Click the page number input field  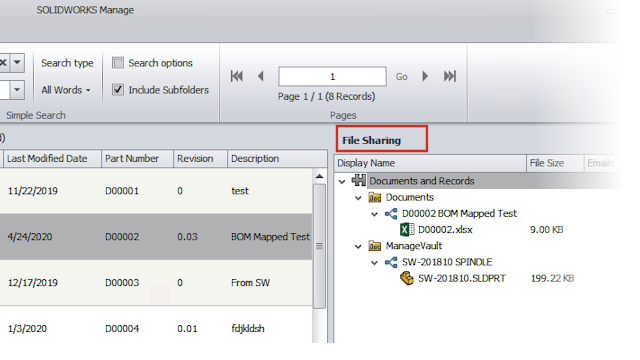tap(332, 76)
